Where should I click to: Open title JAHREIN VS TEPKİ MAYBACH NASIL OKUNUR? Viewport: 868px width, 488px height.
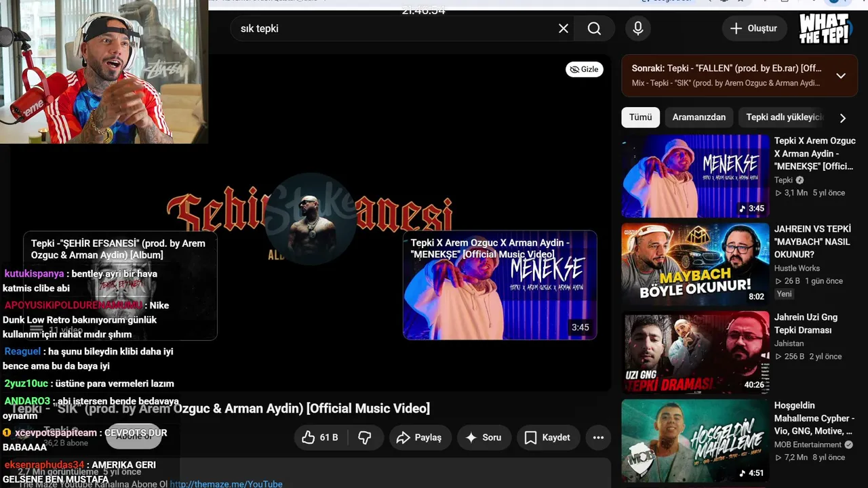coord(812,242)
